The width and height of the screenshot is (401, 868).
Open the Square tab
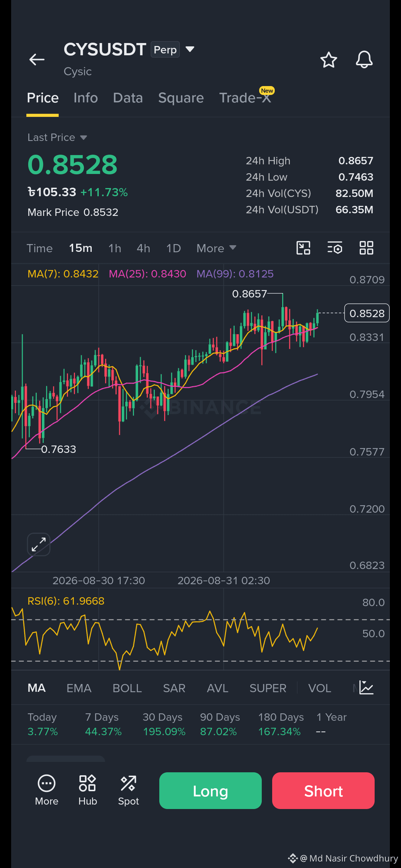[x=181, y=98]
